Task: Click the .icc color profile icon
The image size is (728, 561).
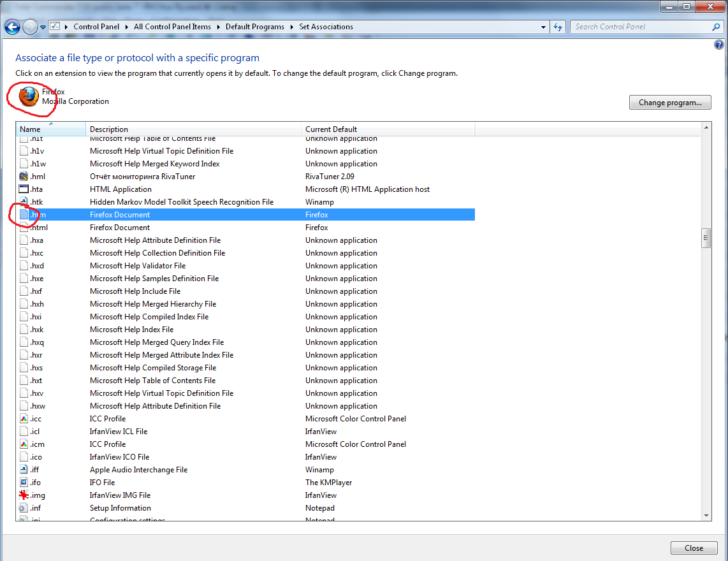Action: coord(24,419)
